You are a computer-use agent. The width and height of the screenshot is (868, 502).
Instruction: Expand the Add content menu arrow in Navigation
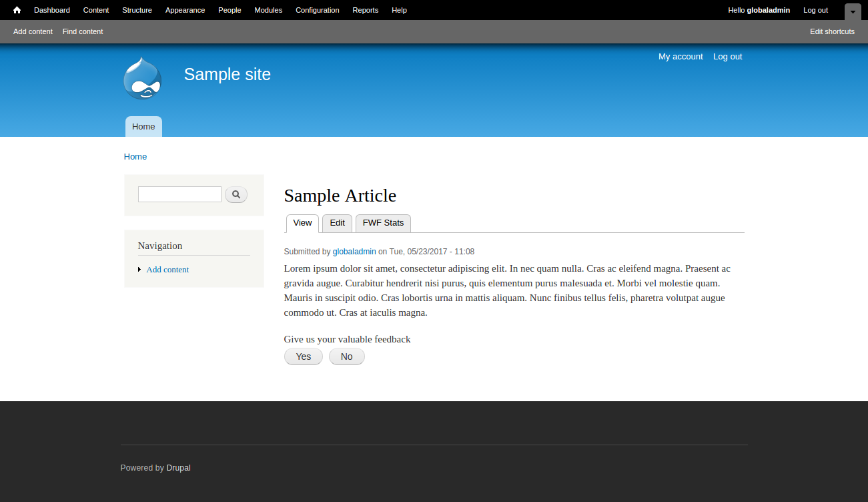point(139,269)
